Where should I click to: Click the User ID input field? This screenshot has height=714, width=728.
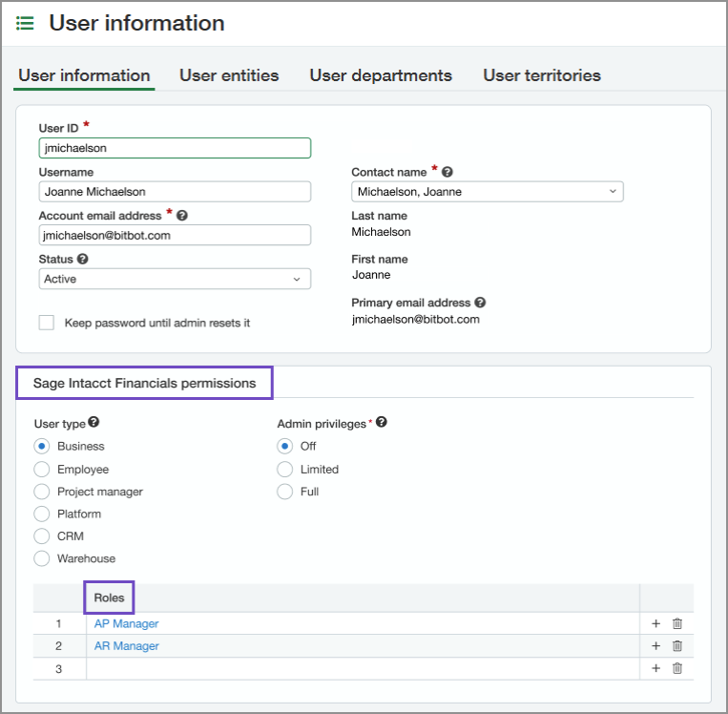pos(175,148)
